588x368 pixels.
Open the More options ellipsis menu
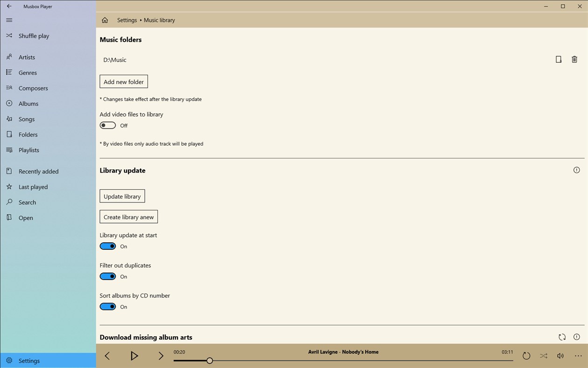click(578, 356)
